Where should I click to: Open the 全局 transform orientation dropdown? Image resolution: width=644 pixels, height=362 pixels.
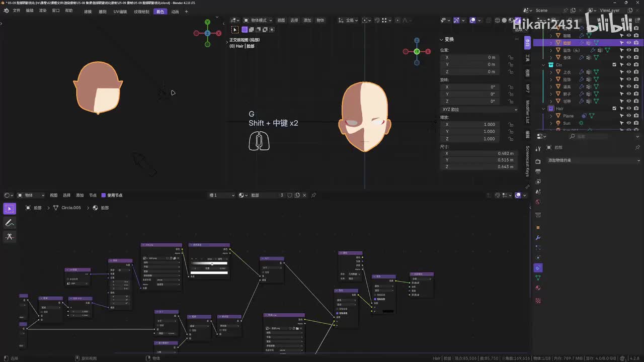348,20
